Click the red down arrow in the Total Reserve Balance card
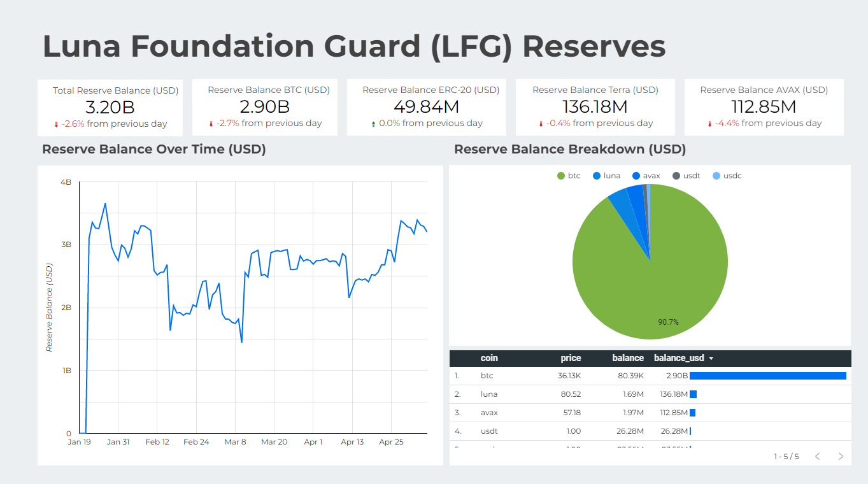This screenshot has width=868, height=484. 56,125
